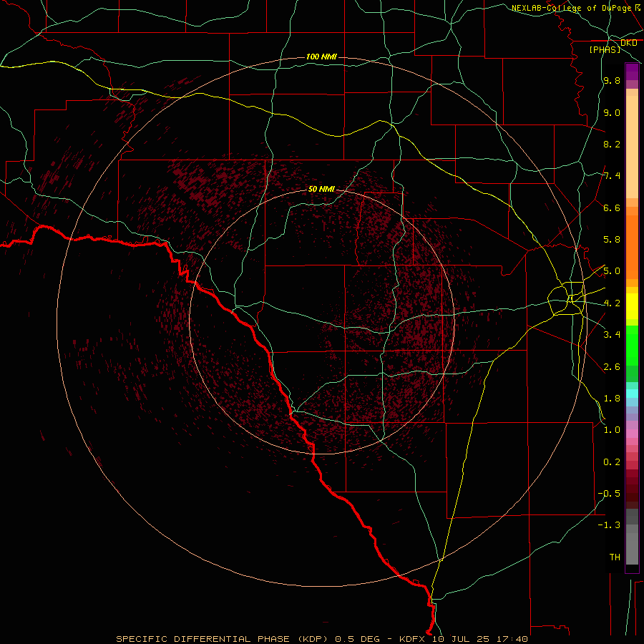The height and width of the screenshot is (644, 644).
Task: Click the 9.8 color scale value
Action: coord(612,80)
